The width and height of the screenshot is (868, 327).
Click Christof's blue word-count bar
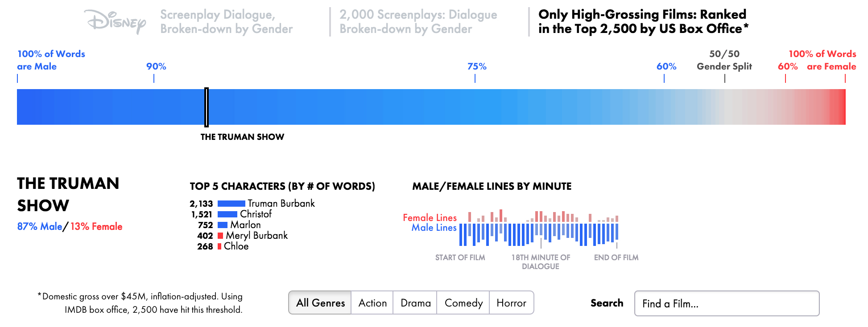[x=227, y=214]
